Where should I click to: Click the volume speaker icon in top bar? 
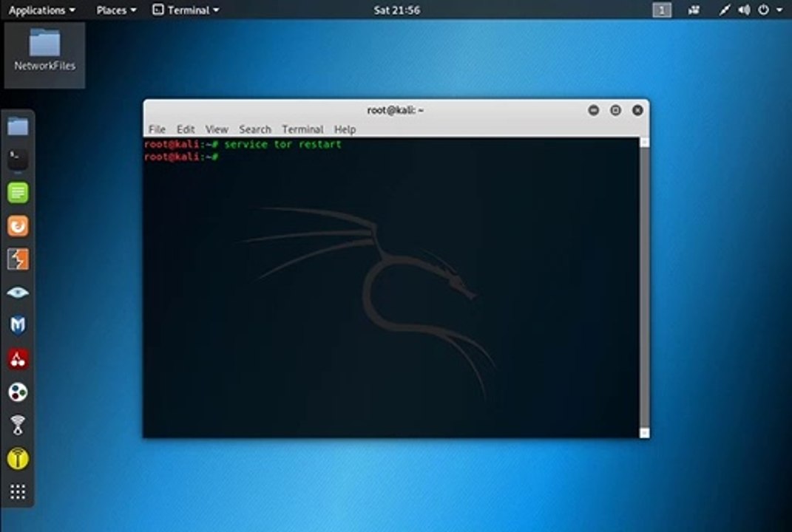(744, 10)
